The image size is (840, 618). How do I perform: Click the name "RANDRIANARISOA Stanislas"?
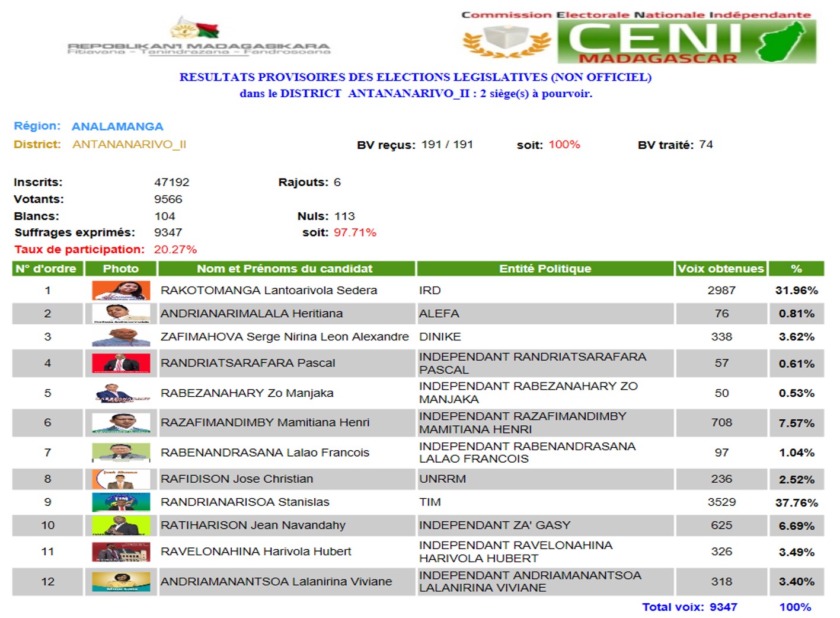pyautogui.click(x=245, y=502)
